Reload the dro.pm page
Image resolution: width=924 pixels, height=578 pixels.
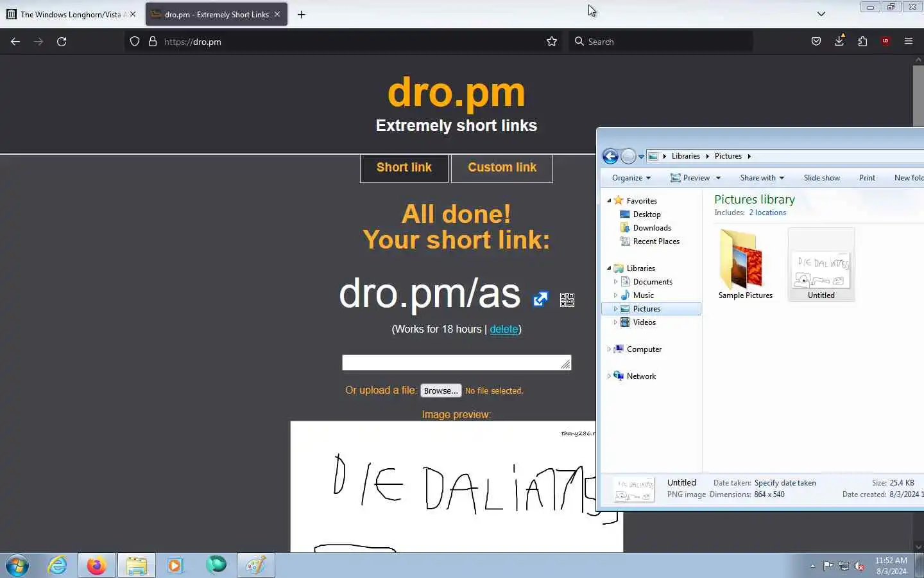[x=62, y=42]
